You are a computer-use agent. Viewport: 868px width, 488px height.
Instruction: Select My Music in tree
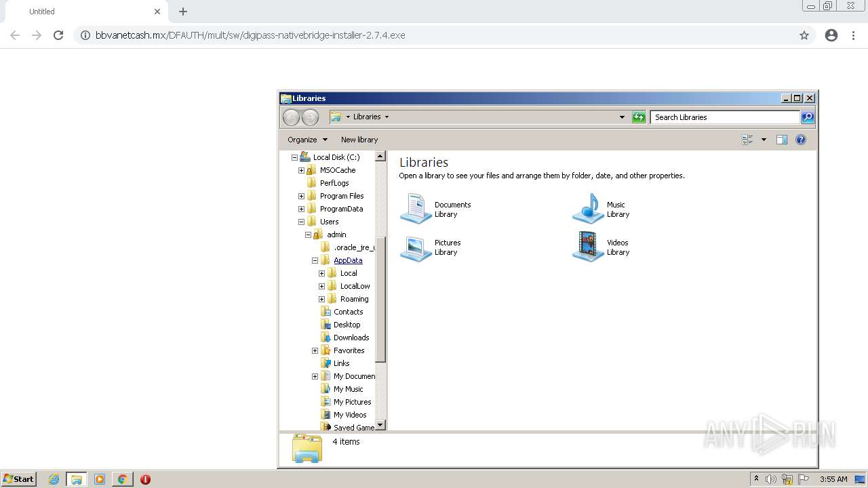pyautogui.click(x=348, y=389)
